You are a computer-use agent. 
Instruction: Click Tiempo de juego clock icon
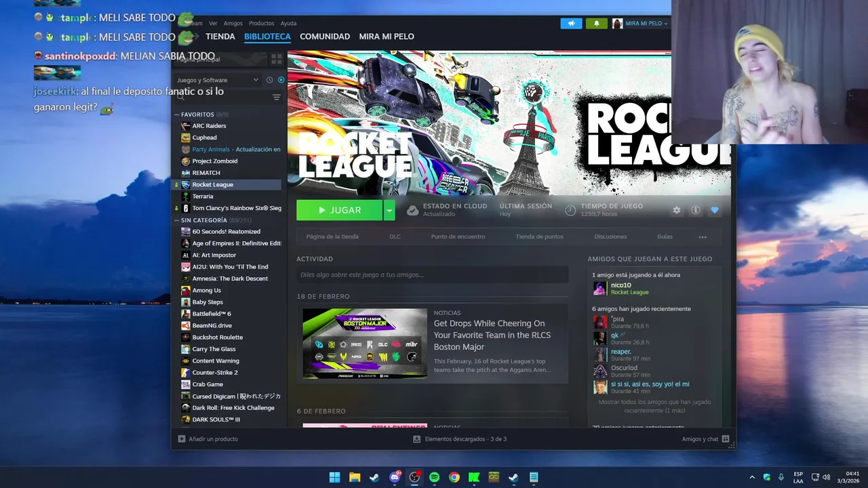pos(570,210)
